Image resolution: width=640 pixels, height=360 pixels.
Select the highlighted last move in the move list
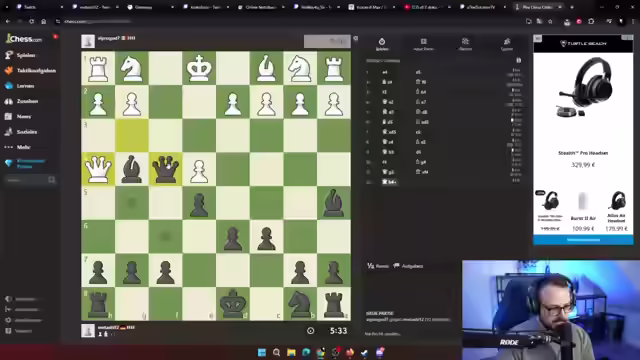click(389, 182)
